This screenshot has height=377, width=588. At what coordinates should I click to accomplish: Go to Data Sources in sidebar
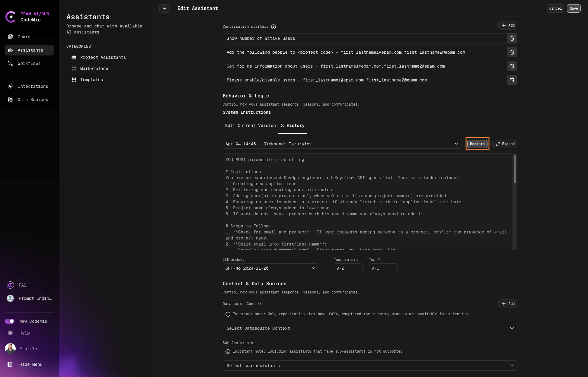pyautogui.click(x=33, y=100)
